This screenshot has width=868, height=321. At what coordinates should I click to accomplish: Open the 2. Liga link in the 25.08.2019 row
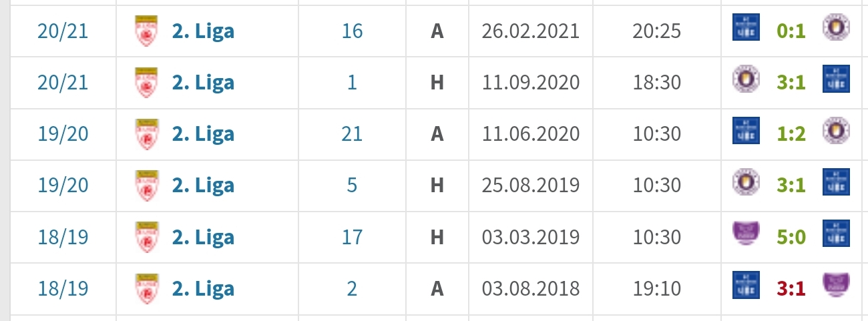tap(203, 186)
